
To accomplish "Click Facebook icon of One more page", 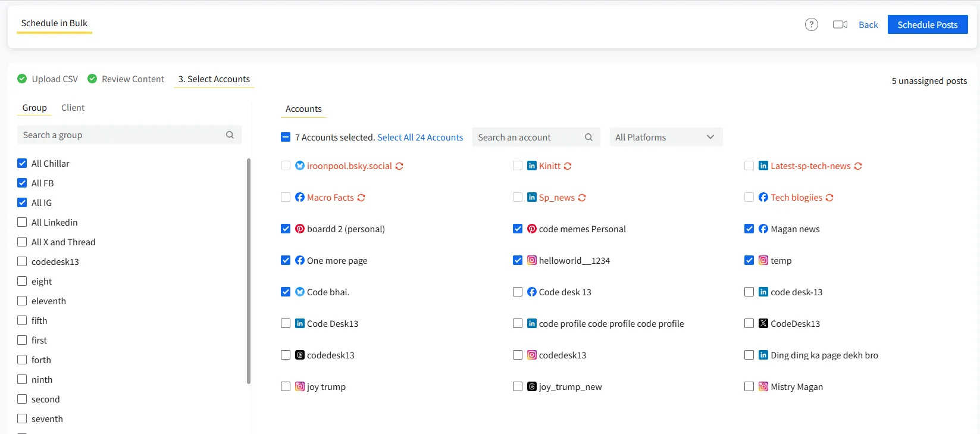I will pos(300,260).
